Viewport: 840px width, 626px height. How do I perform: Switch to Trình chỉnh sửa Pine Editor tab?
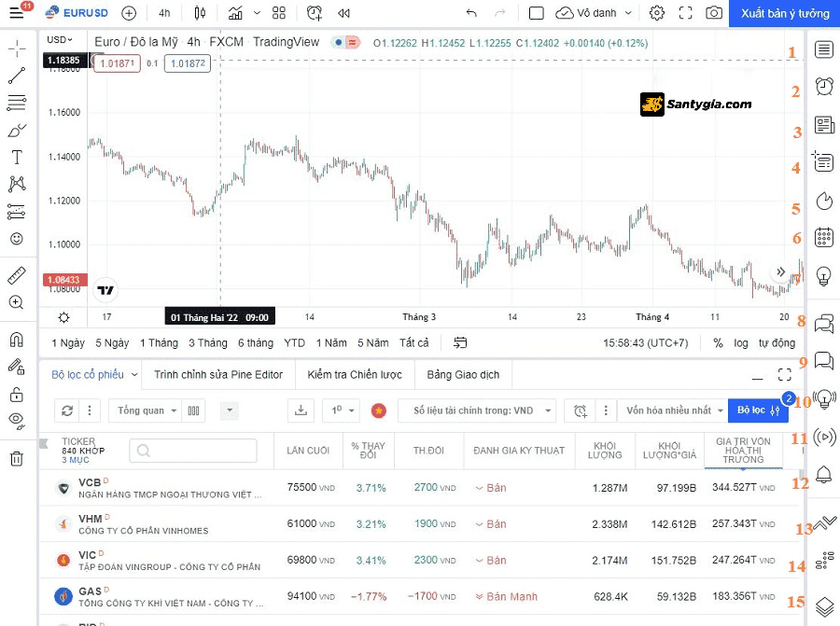pos(218,375)
